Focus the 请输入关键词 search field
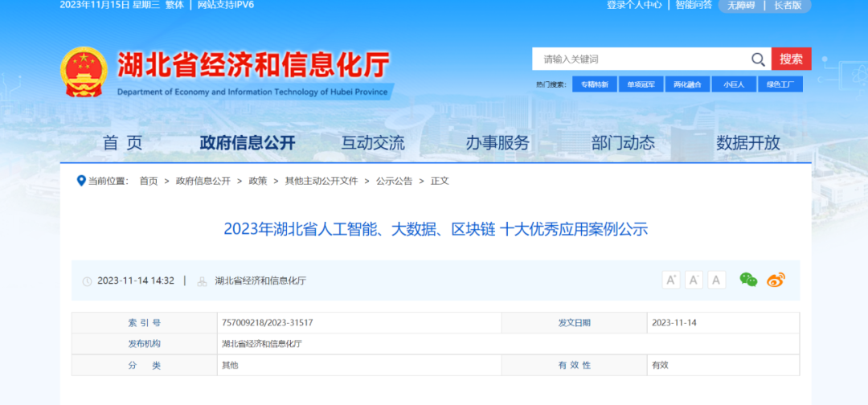The image size is (868, 405). pyautogui.click(x=639, y=59)
